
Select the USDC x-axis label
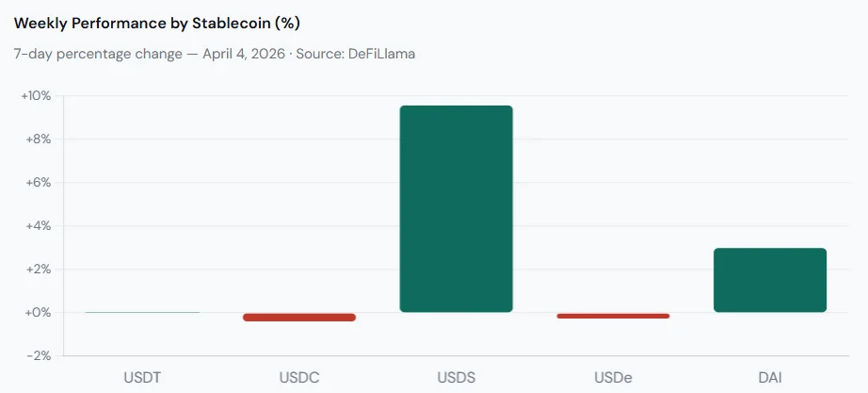[299, 377]
